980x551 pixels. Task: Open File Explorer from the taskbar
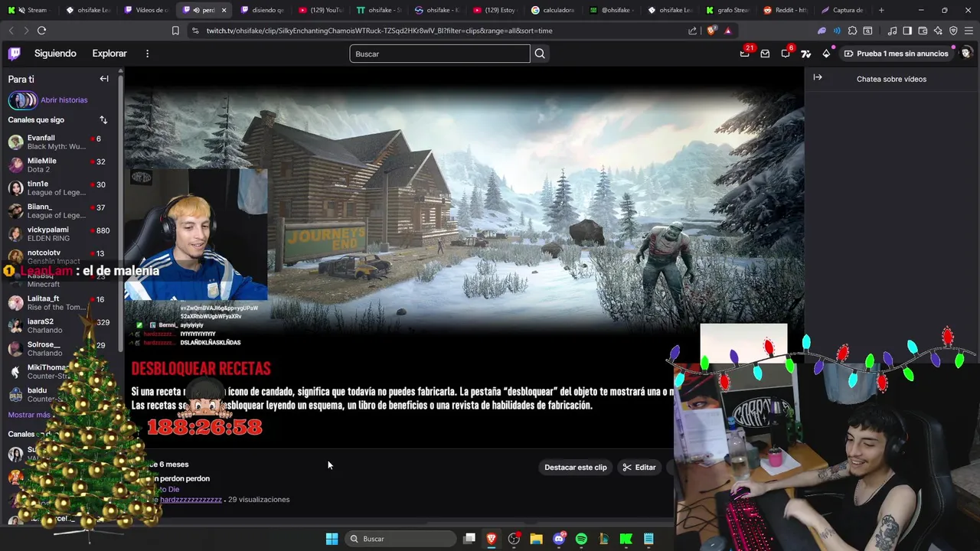click(537, 539)
